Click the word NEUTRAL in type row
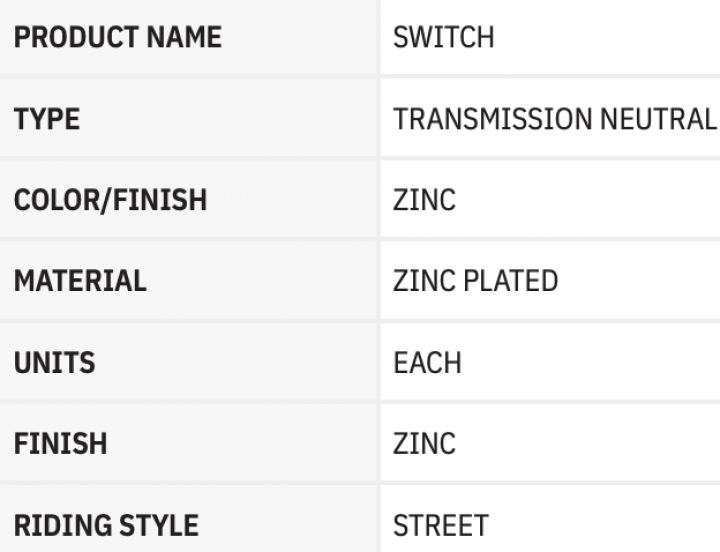 pos(658,119)
